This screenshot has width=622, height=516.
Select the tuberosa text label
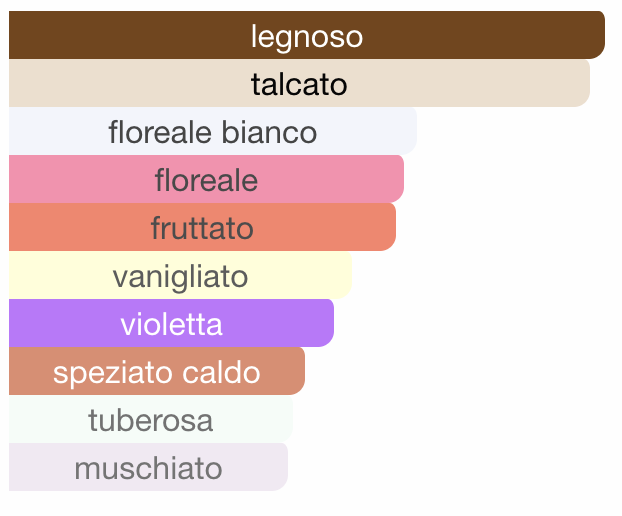(151, 420)
